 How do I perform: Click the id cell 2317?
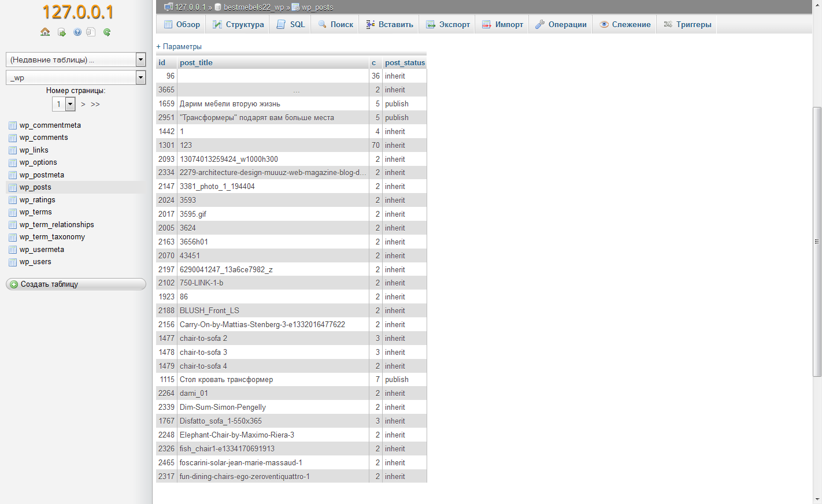[x=166, y=477]
